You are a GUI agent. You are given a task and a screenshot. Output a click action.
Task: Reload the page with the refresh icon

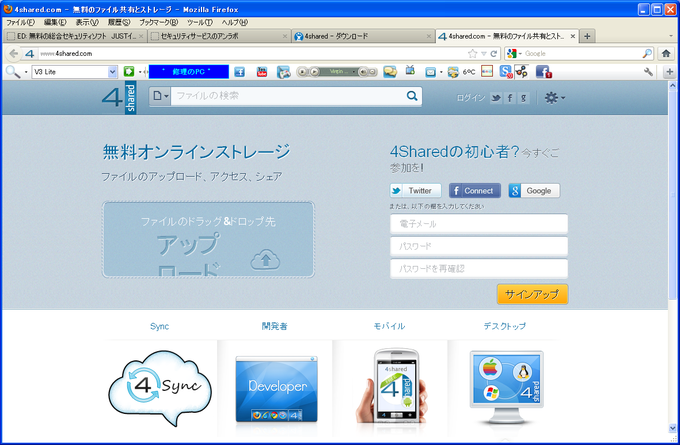pyautogui.click(x=494, y=53)
